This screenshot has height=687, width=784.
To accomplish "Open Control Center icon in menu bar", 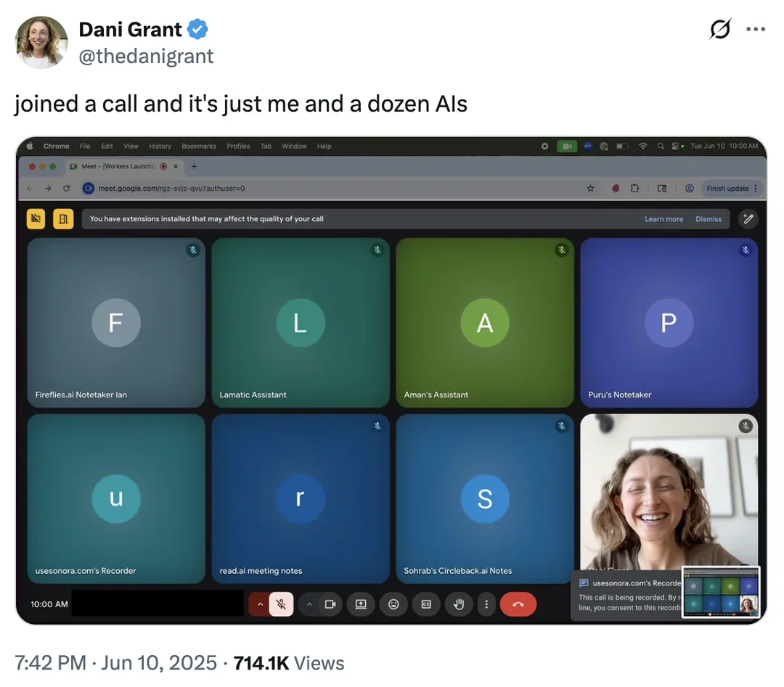I will (677, 146).
